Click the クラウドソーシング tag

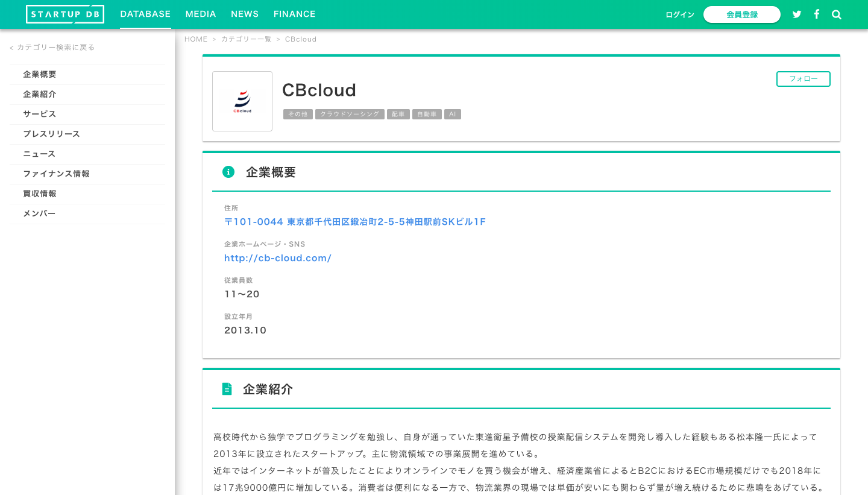[x=350, y=114]
